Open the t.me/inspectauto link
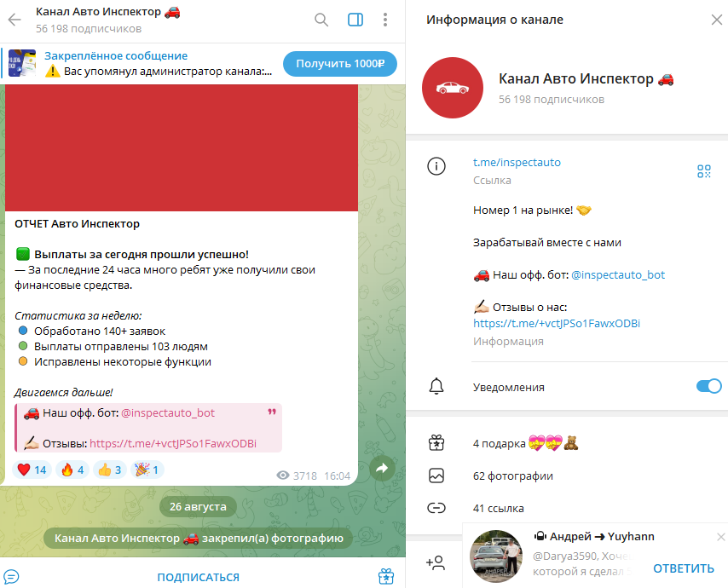The image size is (728, 588). (x=517, y=163)
